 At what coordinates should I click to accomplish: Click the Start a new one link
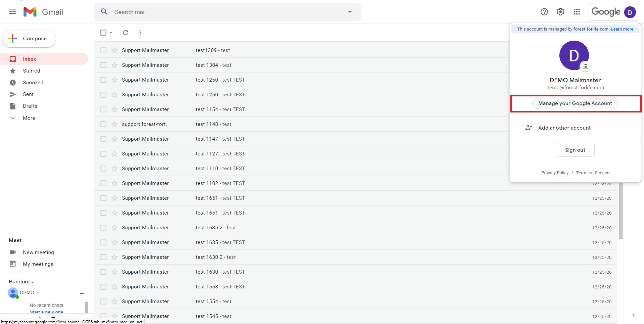(46, 312)
